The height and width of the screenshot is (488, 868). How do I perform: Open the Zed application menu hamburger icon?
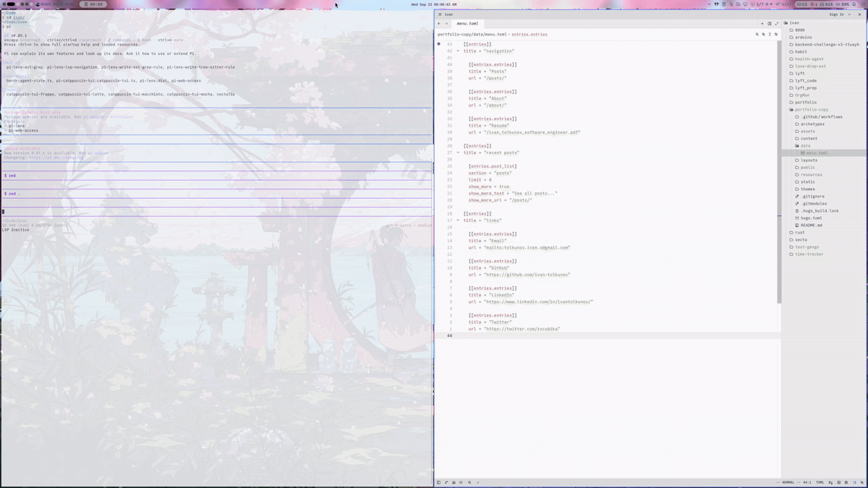coord(439,14)
